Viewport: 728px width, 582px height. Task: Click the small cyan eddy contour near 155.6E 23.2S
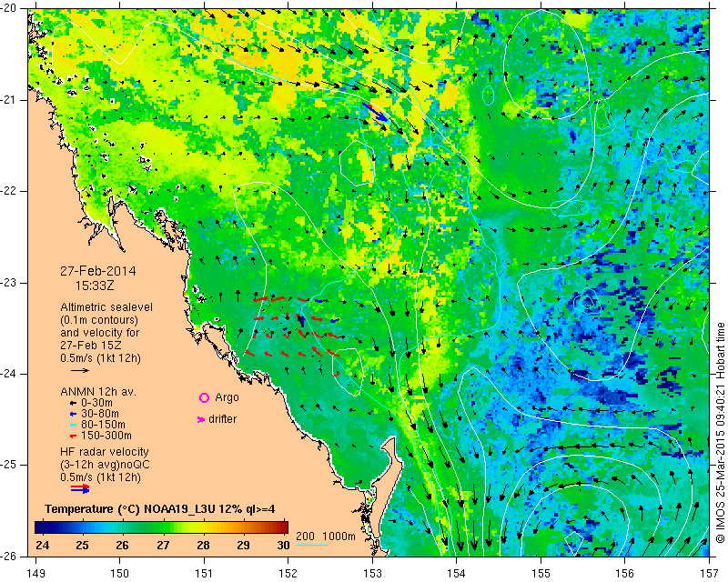[x=588, y=302]
